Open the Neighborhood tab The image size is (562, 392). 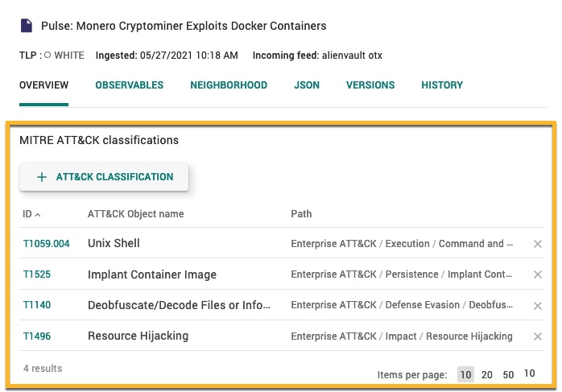(x=229, y=85)
